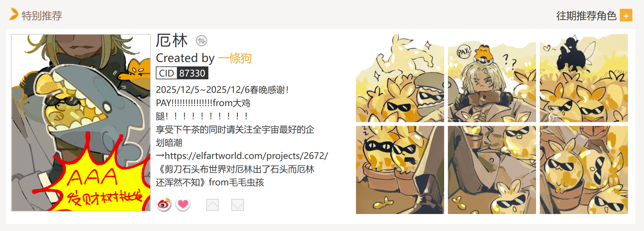644x231 pixels.
Task: Click the up-arrow icon below description
Action: tap(212, 205)
